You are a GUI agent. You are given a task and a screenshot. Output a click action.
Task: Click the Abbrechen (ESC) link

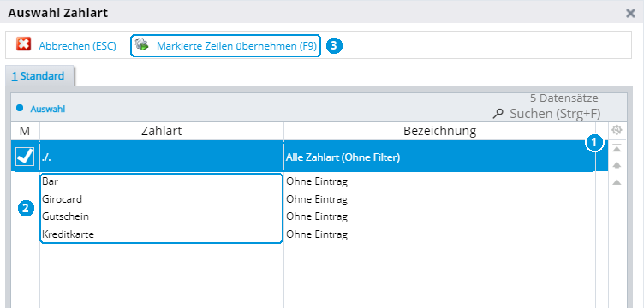[x=77, y=46]
